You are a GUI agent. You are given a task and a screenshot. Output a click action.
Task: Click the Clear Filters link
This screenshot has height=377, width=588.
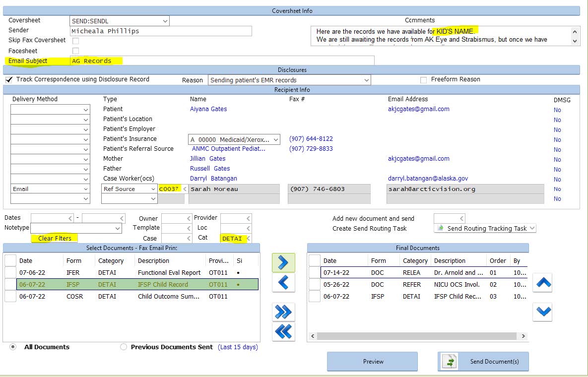pyautogui.click(x=55, y=239)
